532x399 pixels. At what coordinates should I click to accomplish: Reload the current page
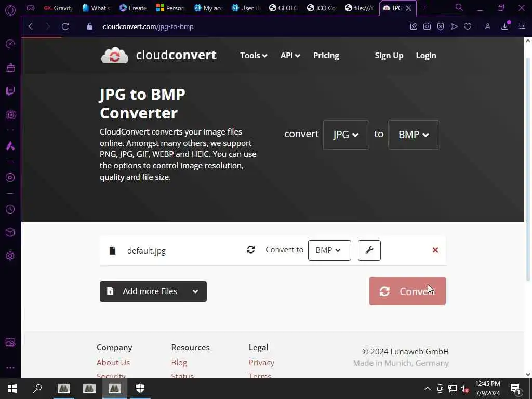click(x=65, y=26)
